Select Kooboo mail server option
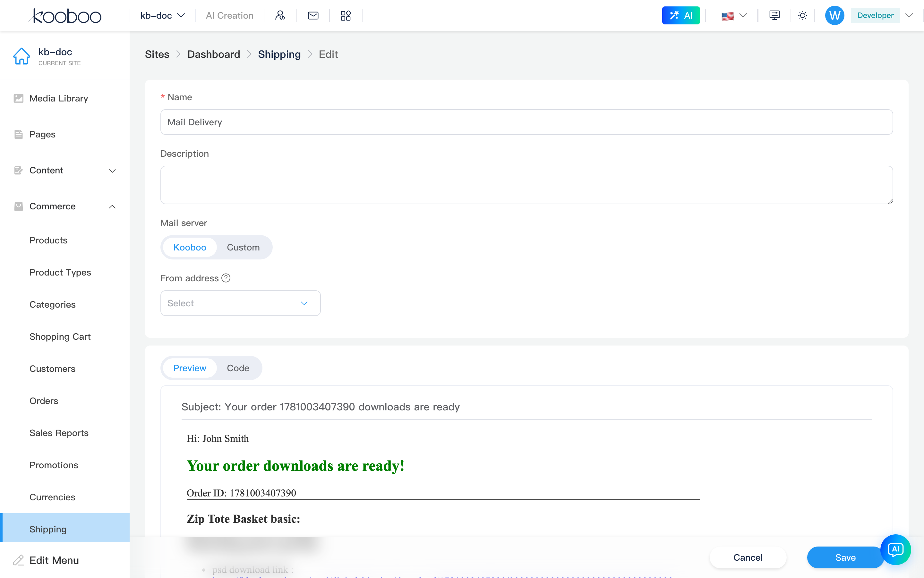This screenshot has width=924, height=578. (x=190, y=247)
